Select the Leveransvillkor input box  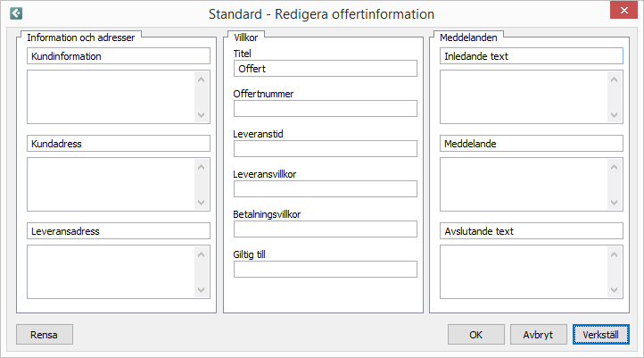click(x=326, y=189)
